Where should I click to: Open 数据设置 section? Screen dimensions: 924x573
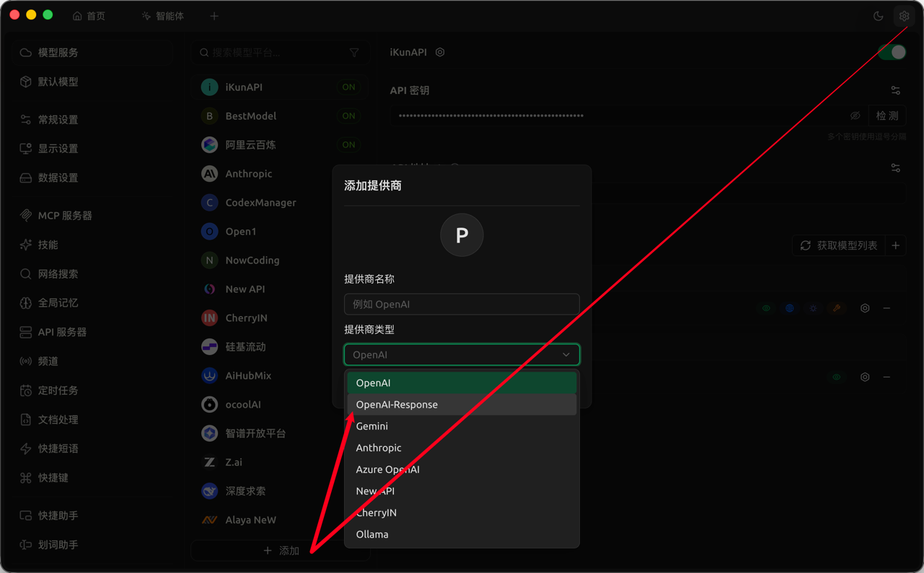[x=92, y=178]
